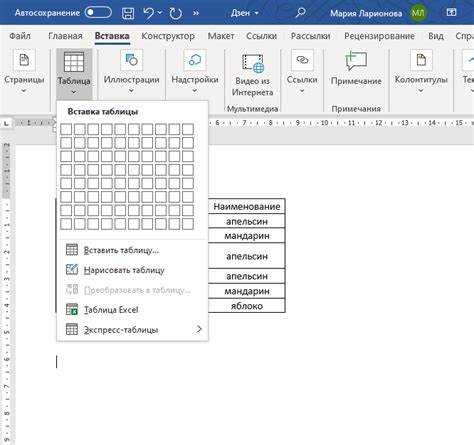Screen dimensions: 474x445
Task: Click the Страницы page icon
Action: 24,60
